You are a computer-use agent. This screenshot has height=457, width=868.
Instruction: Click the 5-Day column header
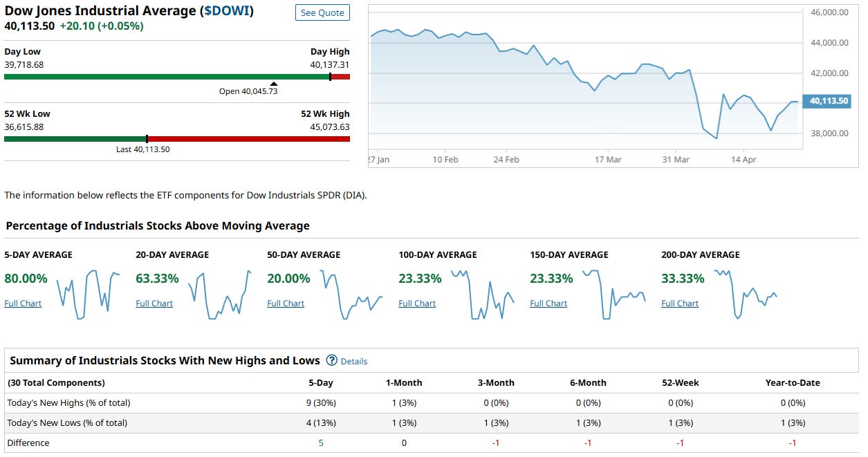pos(321,382)
